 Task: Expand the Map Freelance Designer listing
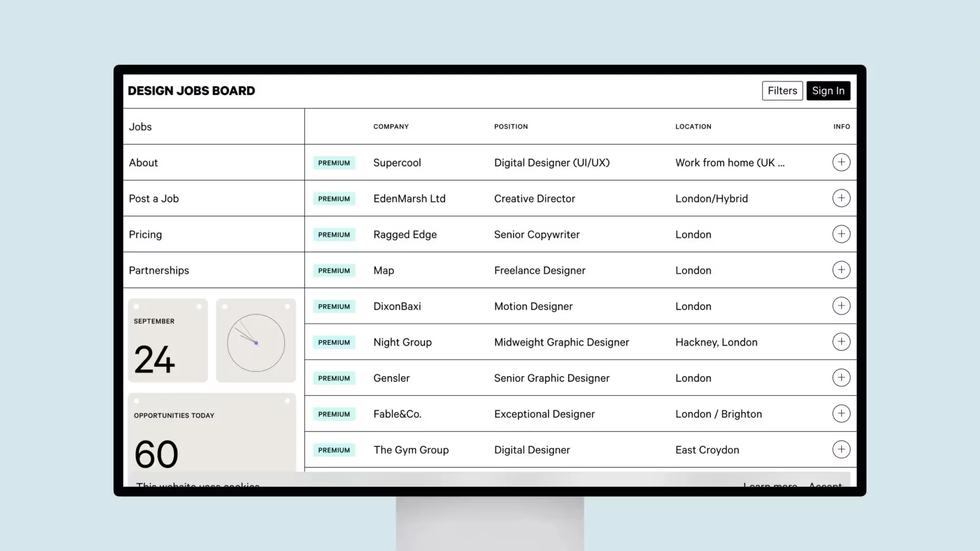pos(841,270)
